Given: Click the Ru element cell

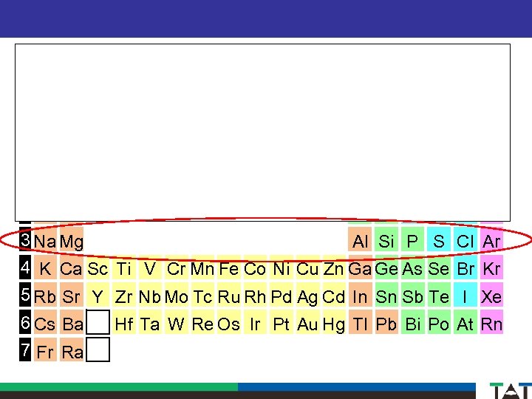Looking at the screenshot, I should (228, 295).
